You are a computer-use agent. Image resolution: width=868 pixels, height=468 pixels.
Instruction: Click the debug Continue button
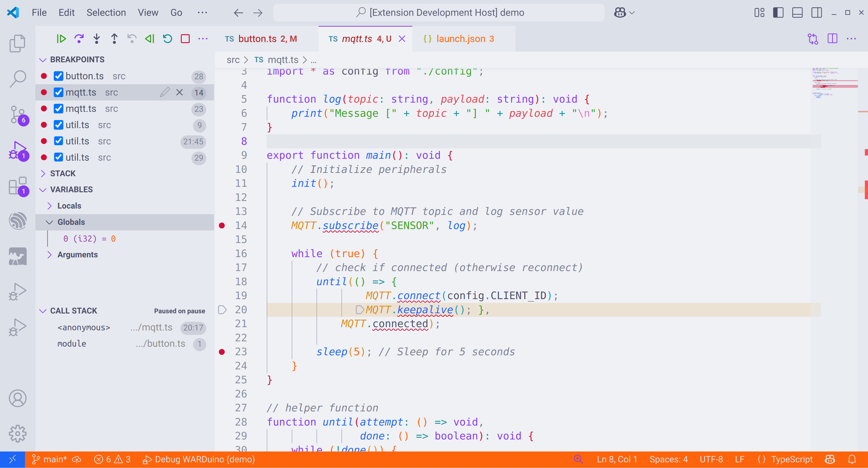coord(61,39)
